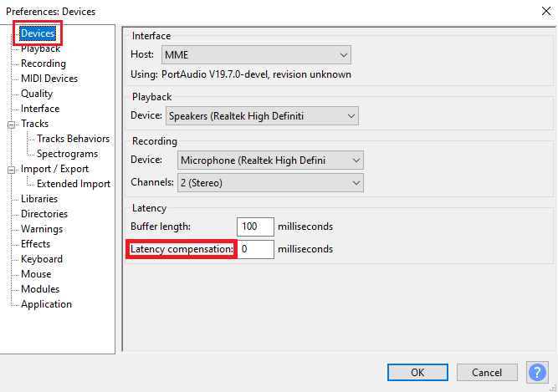Select the Import / Export category

pyautogui.click(x=54, y=169)
